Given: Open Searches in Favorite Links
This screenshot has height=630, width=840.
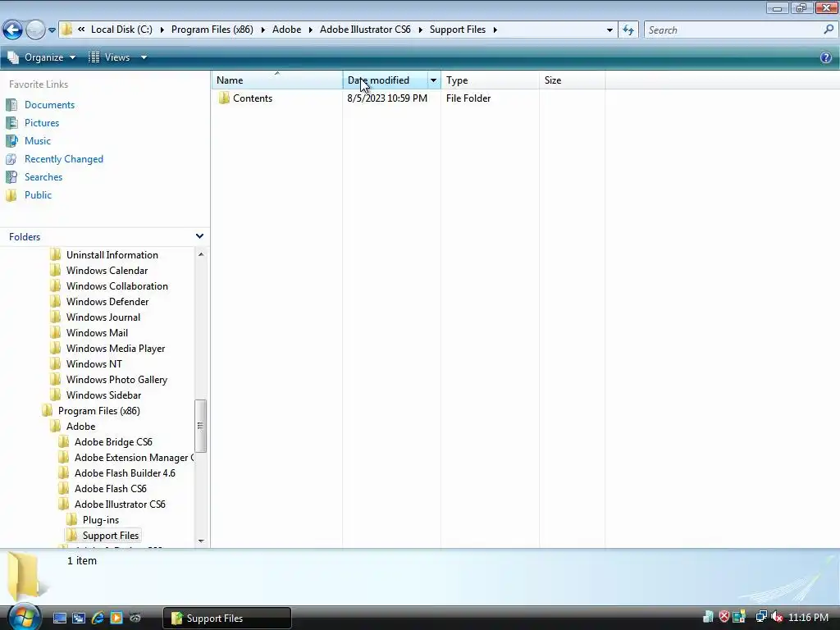Looking at the screenshot, I should point(43,177).
